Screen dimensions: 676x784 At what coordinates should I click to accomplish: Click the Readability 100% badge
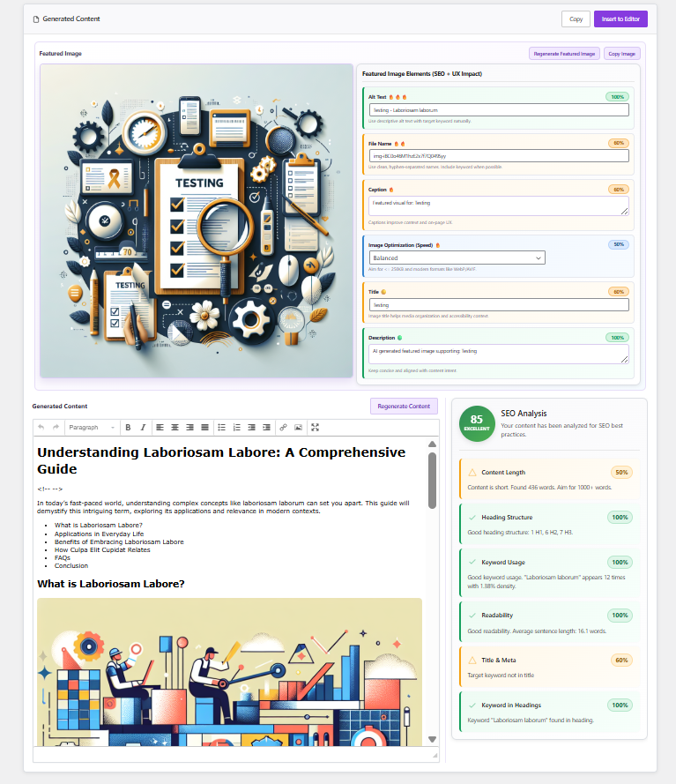pos(620,616)
